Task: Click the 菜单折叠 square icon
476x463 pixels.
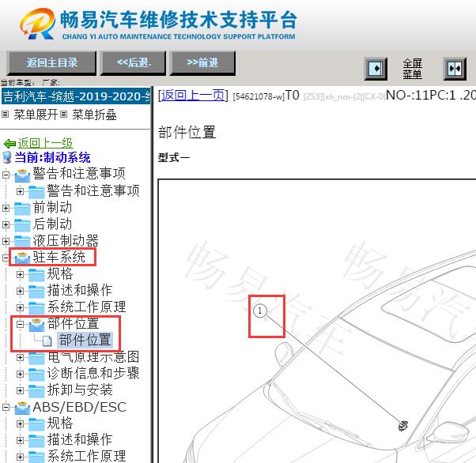Action: (x=63, y=115)
